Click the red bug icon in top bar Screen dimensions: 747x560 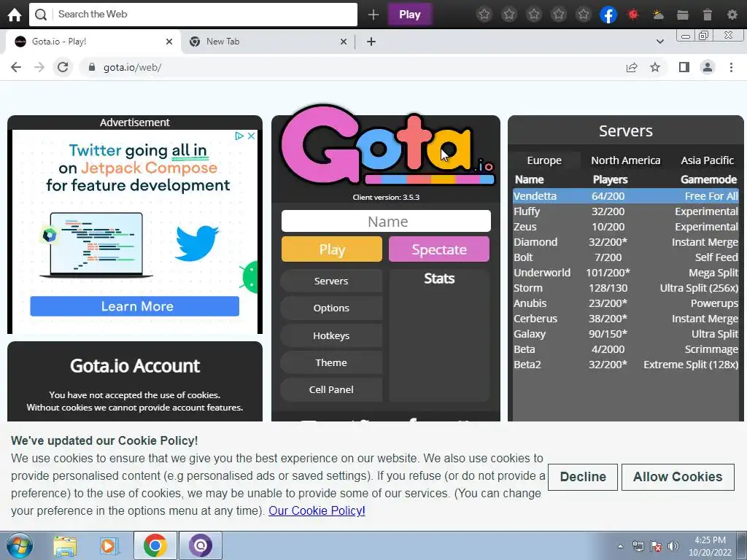632,15
